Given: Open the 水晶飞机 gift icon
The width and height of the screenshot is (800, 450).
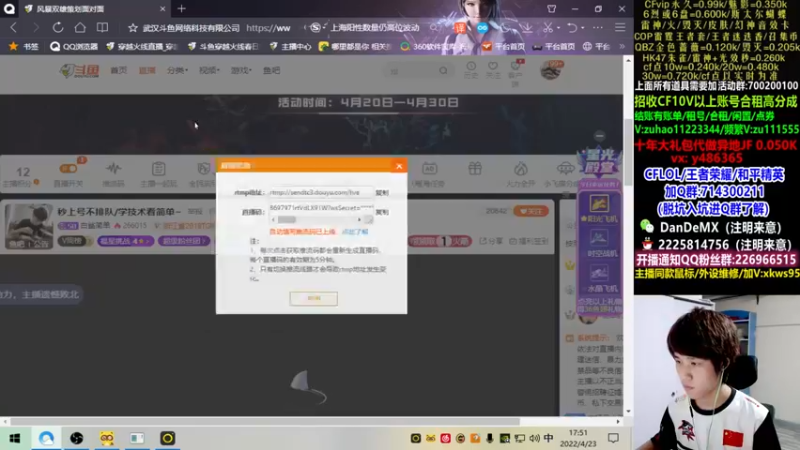Looking at the screenshot, I should pos(599,278).
